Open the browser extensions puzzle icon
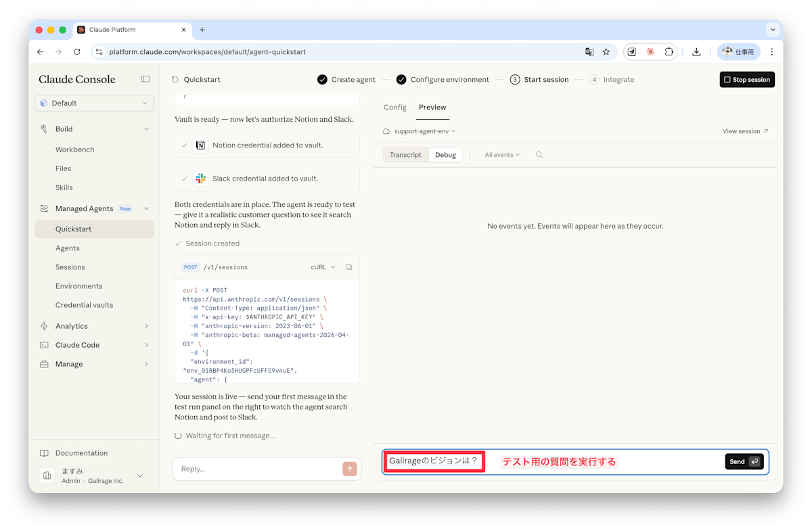Image resolution: width=812 pixels, height=531 pixels. pyautogui.click(x=669, y=51)
